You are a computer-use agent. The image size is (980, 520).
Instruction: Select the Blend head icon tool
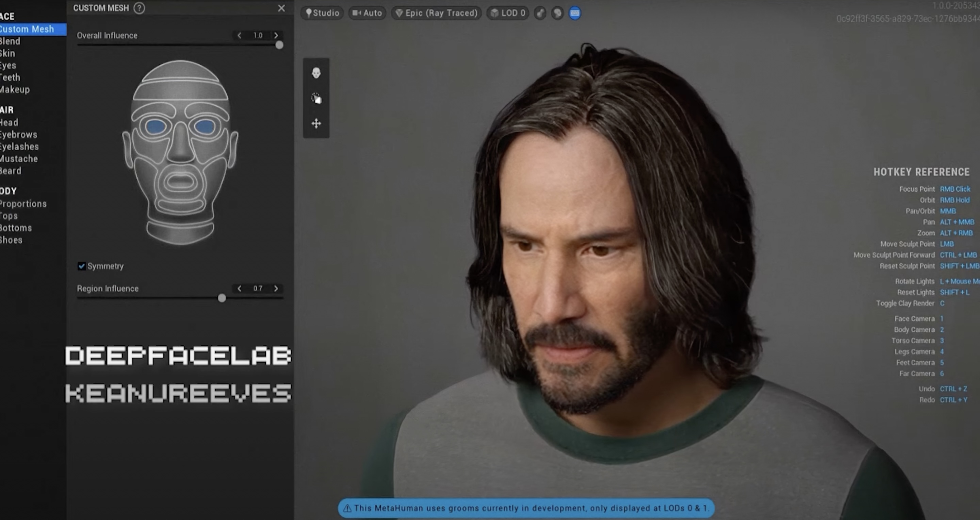pyautogui.click(x=316, y=73)
